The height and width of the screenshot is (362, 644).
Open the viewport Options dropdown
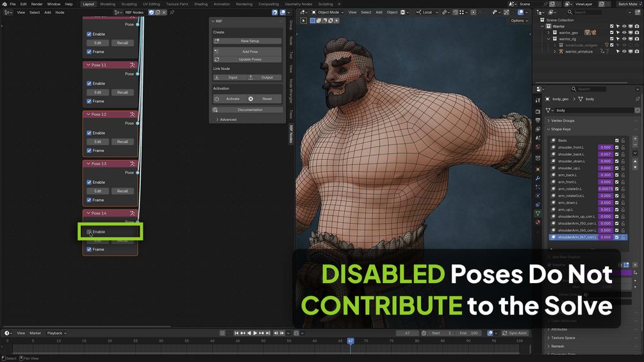tap(519, 21)
